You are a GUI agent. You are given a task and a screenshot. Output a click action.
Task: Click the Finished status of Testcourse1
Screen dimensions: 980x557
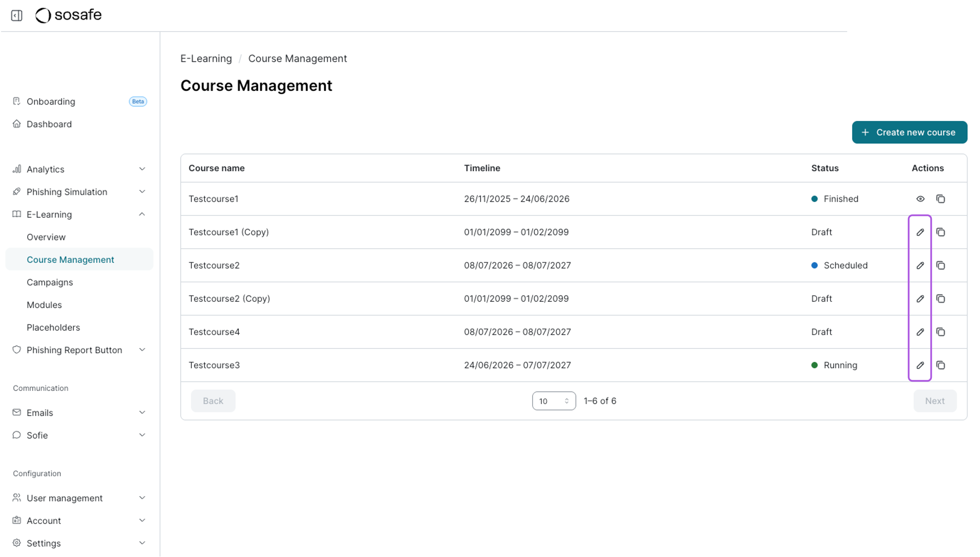click(835, 199)
